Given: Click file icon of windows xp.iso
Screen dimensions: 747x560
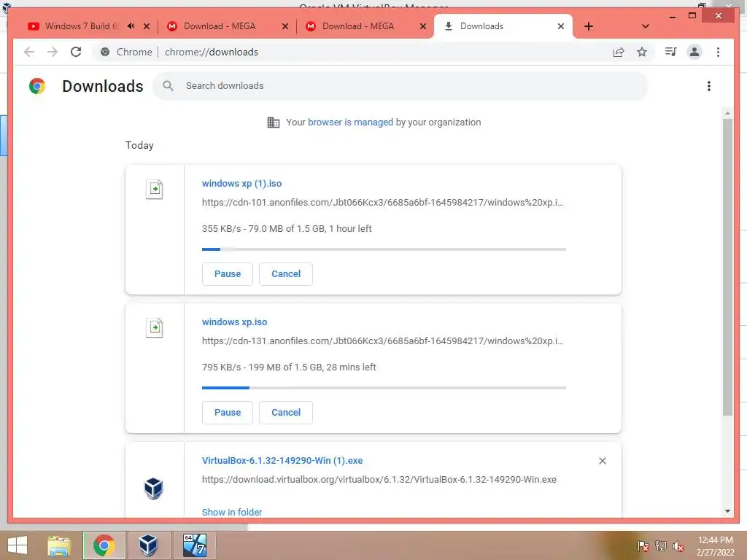Looking at the screenshot, I should coord(155,327).
